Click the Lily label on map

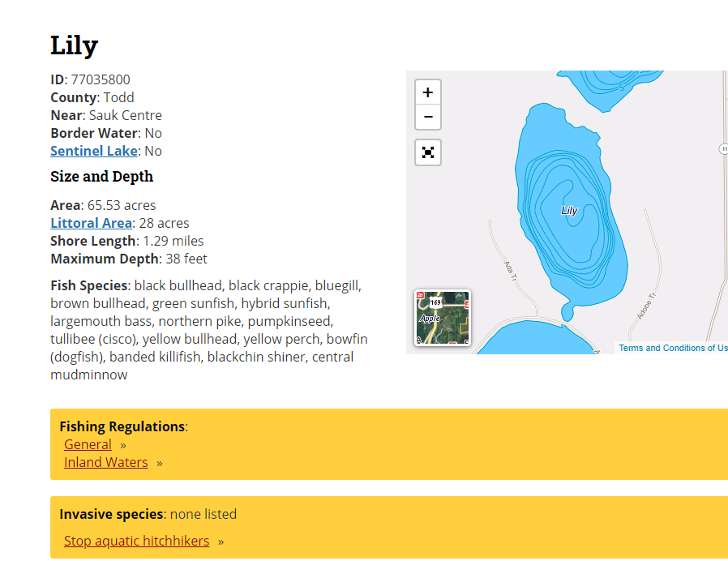pyautogui.click(x=569, y=211)
